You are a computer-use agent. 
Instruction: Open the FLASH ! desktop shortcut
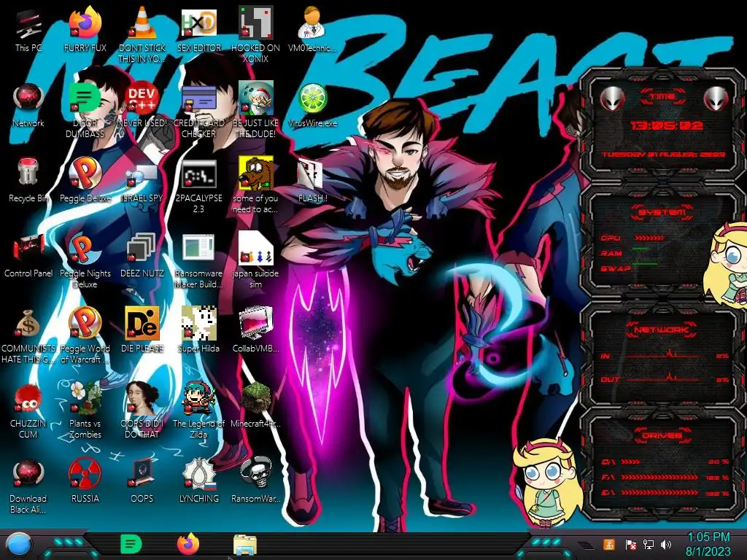coord(312,180)
